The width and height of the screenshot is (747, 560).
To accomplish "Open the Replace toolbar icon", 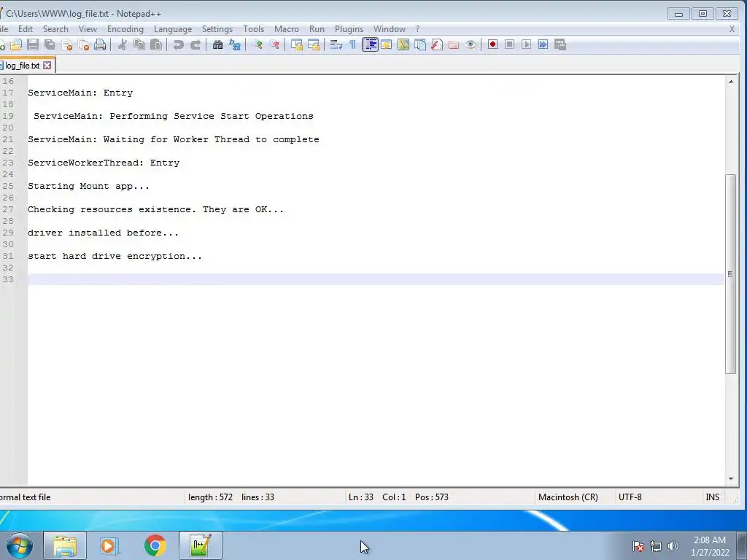I will (x=234, y=44).
